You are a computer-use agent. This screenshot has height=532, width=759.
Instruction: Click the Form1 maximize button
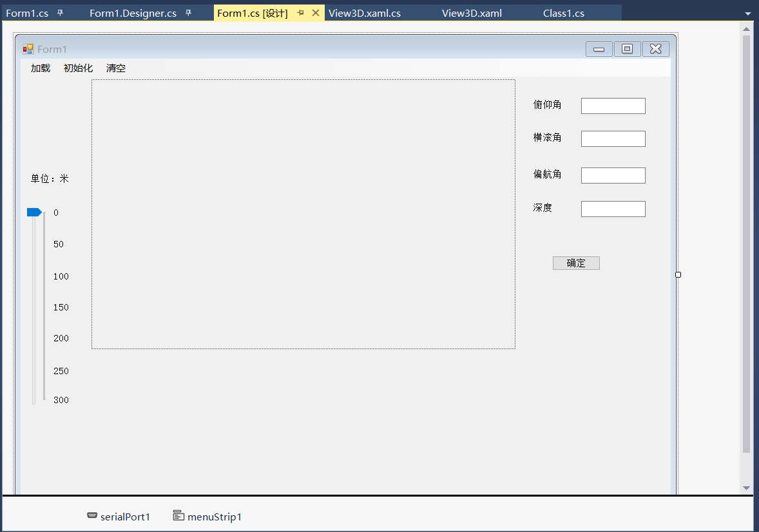(628, 49)
